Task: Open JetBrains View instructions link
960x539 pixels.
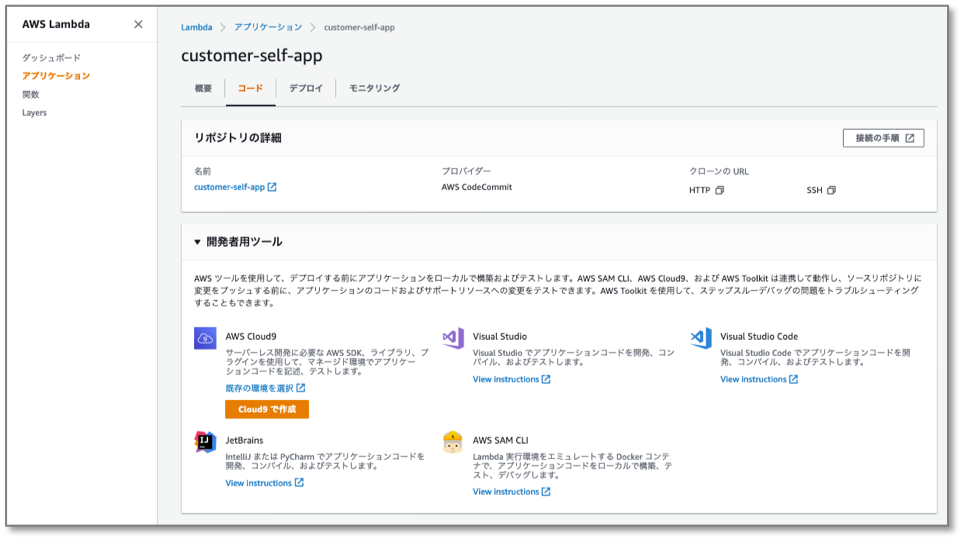Action: [264, 483]
